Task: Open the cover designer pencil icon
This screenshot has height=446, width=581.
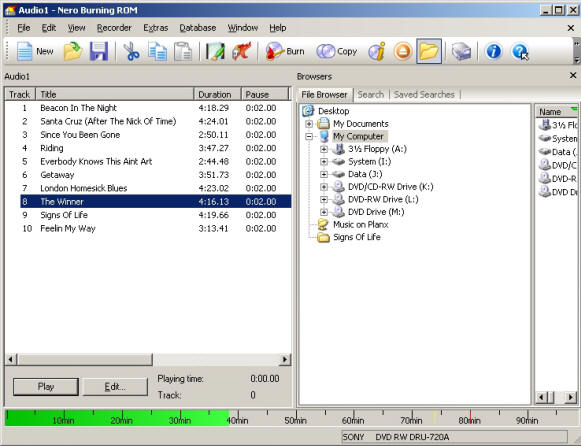Action: pos(215,51)
